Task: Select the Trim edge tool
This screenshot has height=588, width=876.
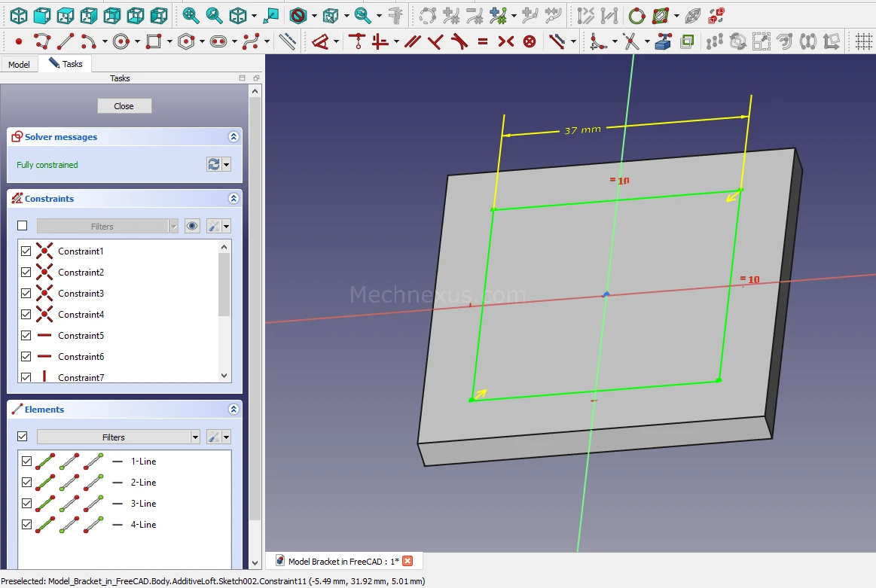Action: tap(631, 41)
